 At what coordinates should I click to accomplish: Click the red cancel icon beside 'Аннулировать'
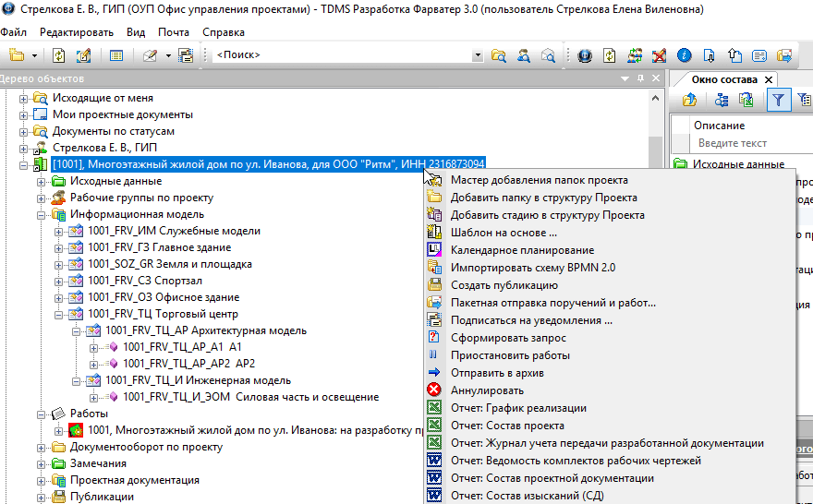pos(434,390)
